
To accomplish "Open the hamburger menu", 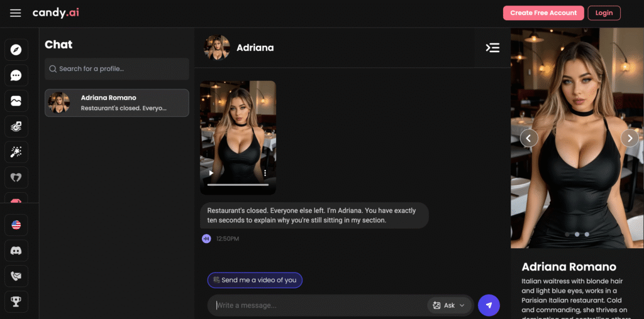I will coord(16,13).
